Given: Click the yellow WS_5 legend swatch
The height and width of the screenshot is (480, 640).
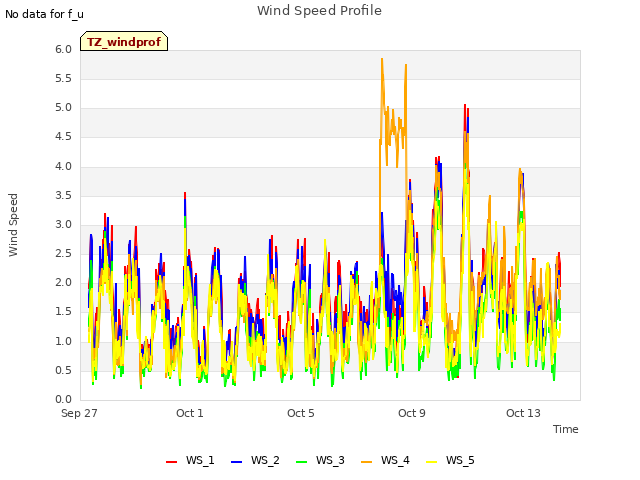Looking at the screenshot, I should pos(431,461).
